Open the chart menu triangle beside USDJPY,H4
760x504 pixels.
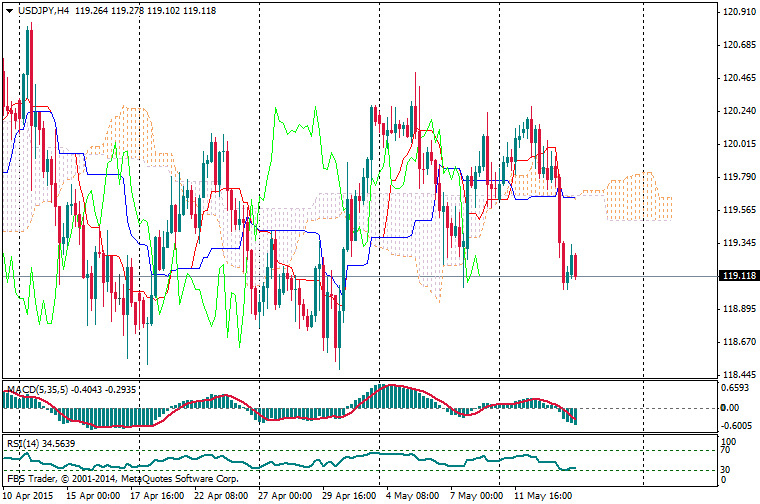[9, 11]
